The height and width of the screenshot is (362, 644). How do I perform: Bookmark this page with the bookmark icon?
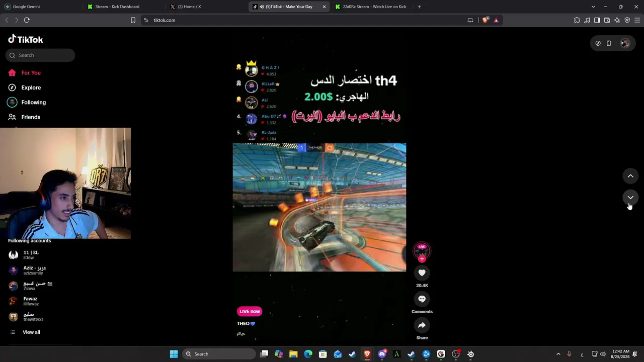pos(133,20)
